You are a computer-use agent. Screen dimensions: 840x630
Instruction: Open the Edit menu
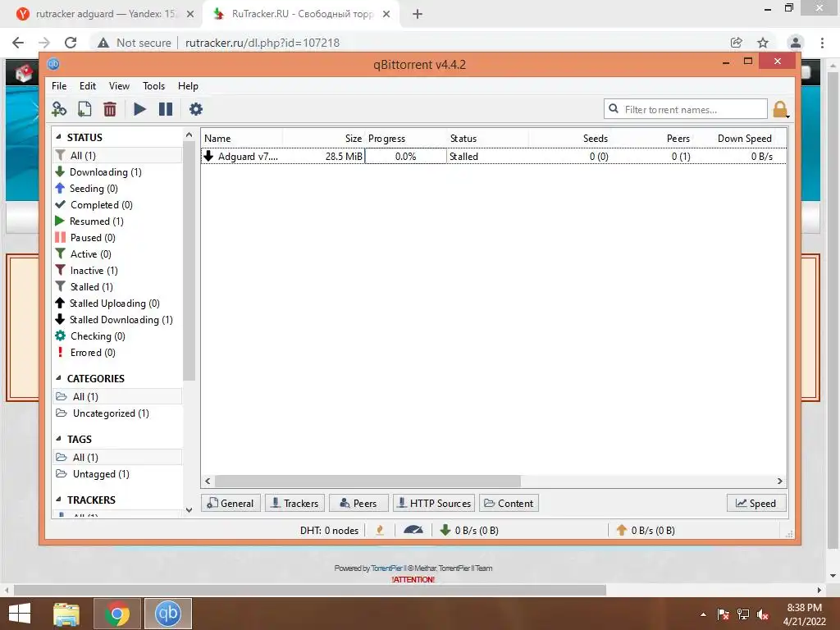(x=87, y=85)
